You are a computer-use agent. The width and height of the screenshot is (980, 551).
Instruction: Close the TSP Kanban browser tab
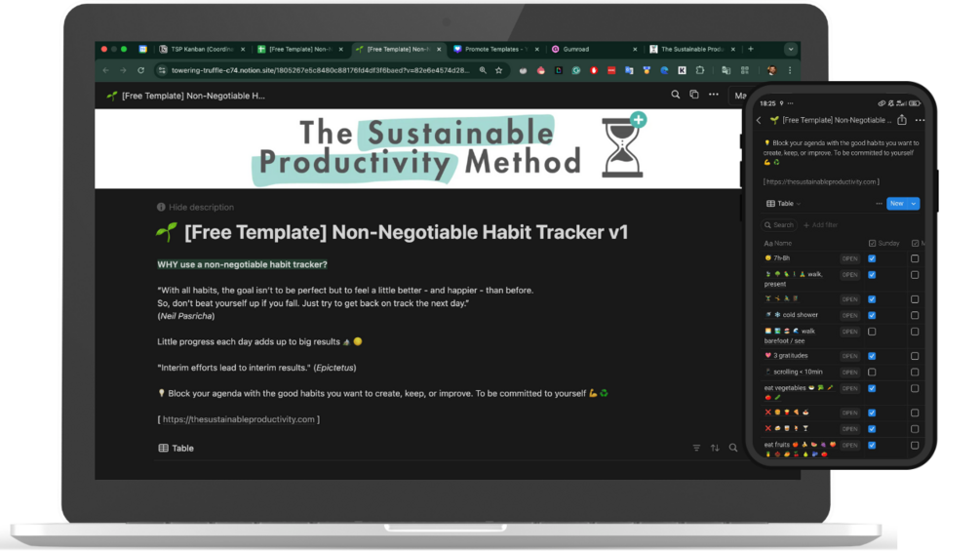click(243, 49)
